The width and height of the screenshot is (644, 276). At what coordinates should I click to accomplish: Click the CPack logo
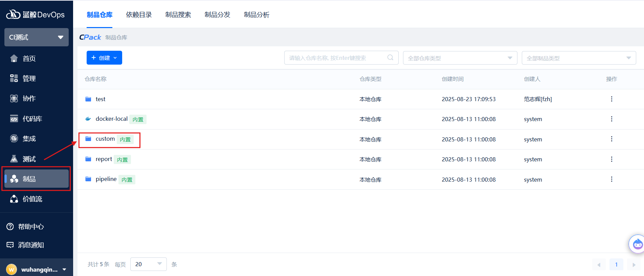(x=90, y=37)
